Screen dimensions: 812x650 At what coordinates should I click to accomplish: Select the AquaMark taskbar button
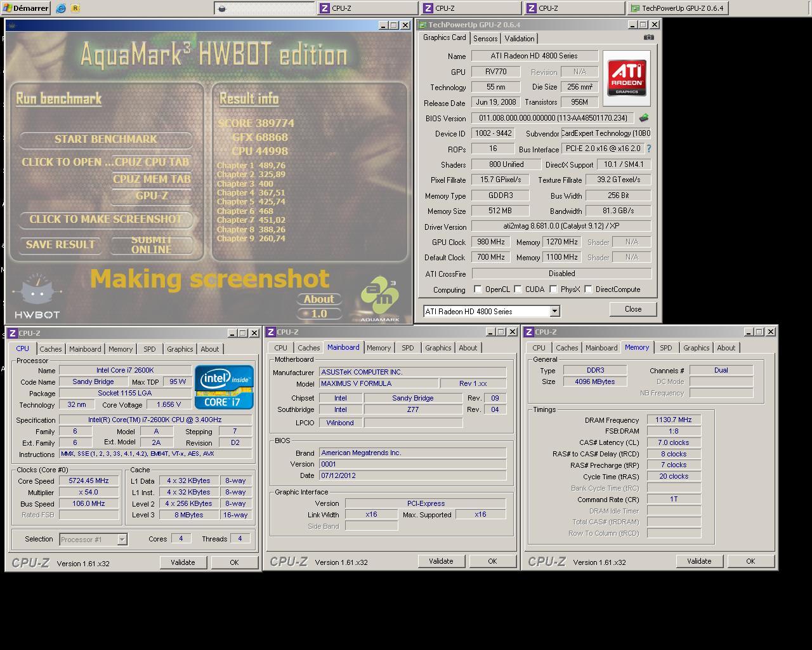[x=264, y=8]
